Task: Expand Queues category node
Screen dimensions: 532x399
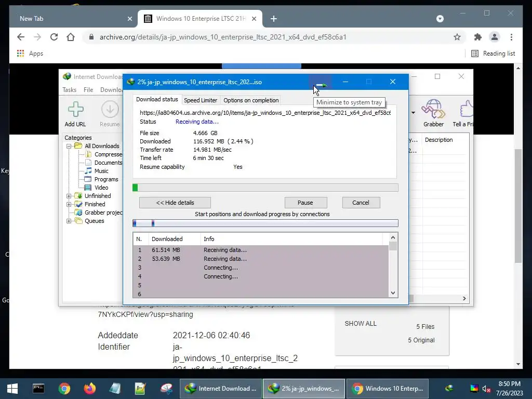Action: coord(69,221)
